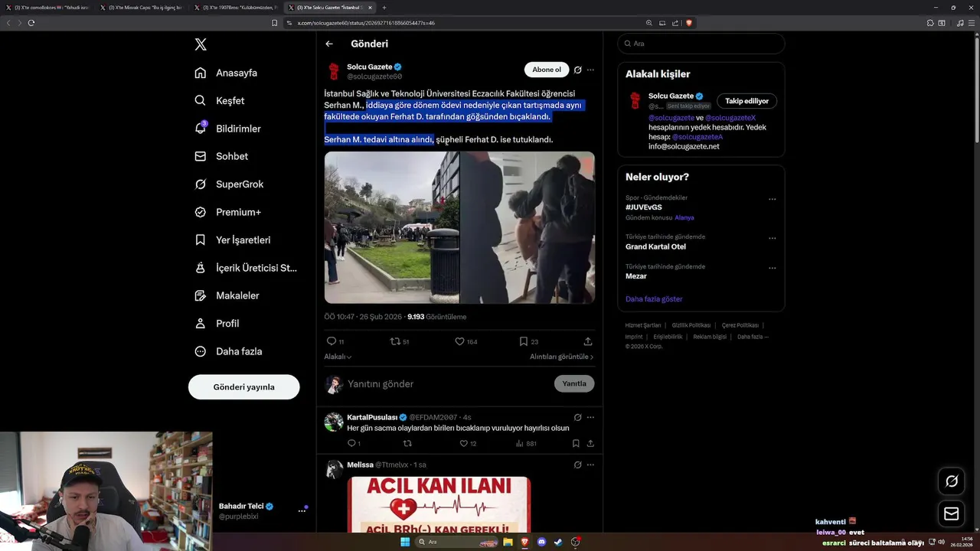Open Yer İşaretleri bookmarks
This screenshot has height=551, width=980.
[232, 240]
